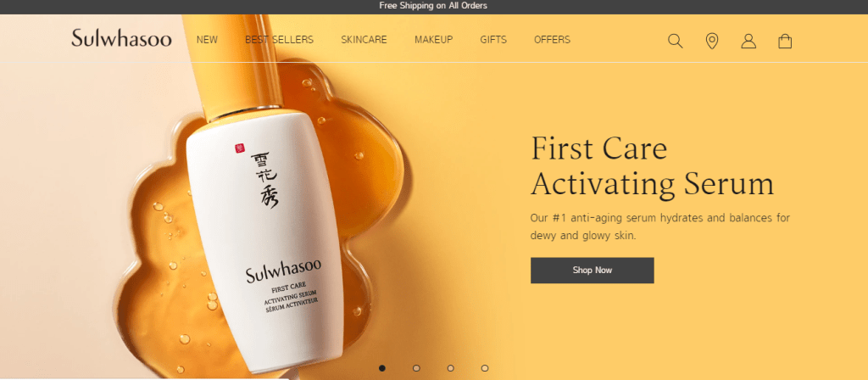Go to the Sulwhasoo logo home

(x=121, y=38)
